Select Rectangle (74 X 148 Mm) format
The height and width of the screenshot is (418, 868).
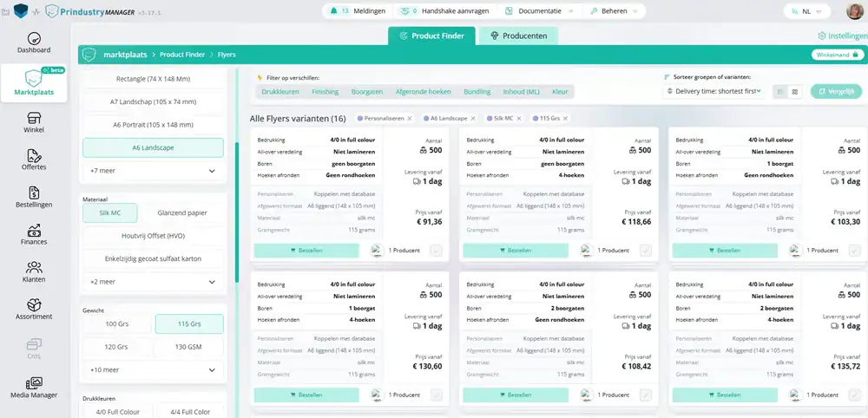click(153, 79)
